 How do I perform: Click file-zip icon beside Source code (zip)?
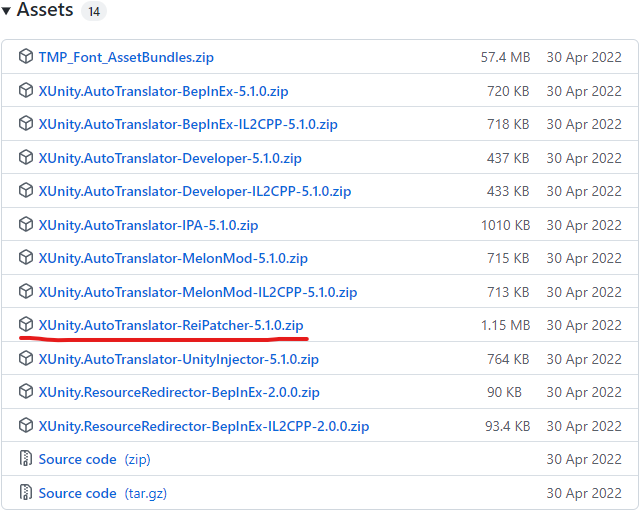26,459
